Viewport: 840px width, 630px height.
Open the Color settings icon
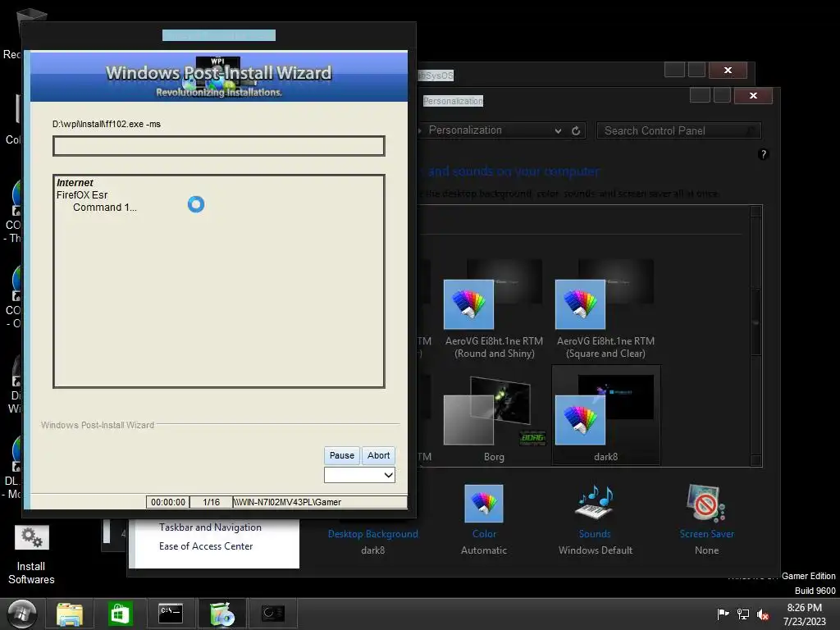(x=484, y=504)
